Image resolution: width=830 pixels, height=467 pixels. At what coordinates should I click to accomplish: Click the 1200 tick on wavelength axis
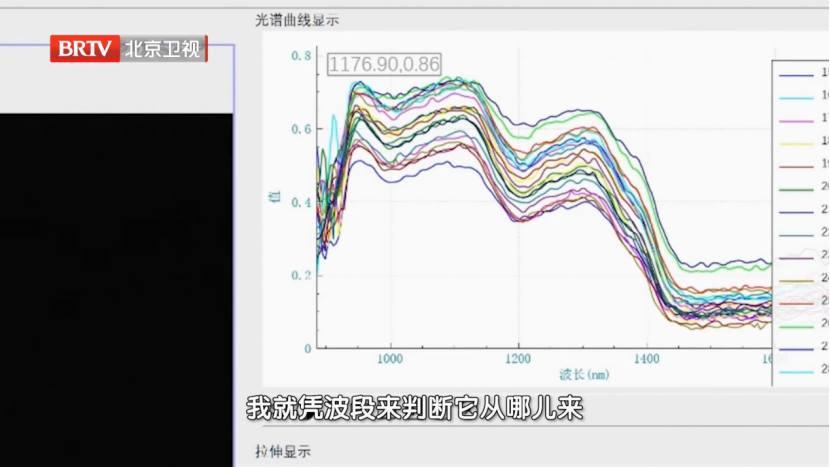[518, 357]
